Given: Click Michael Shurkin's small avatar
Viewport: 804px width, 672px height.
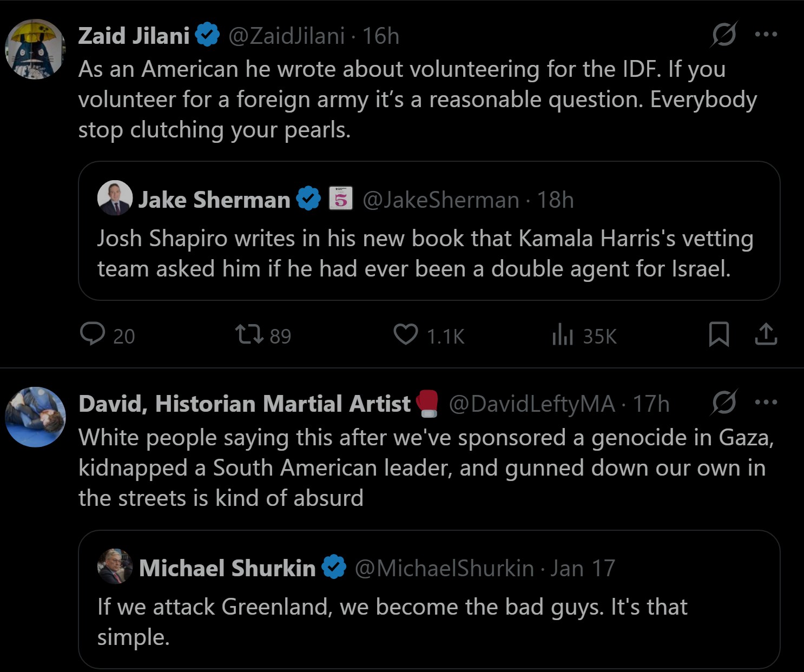Looking at the screenshot, I should point(115,566).
